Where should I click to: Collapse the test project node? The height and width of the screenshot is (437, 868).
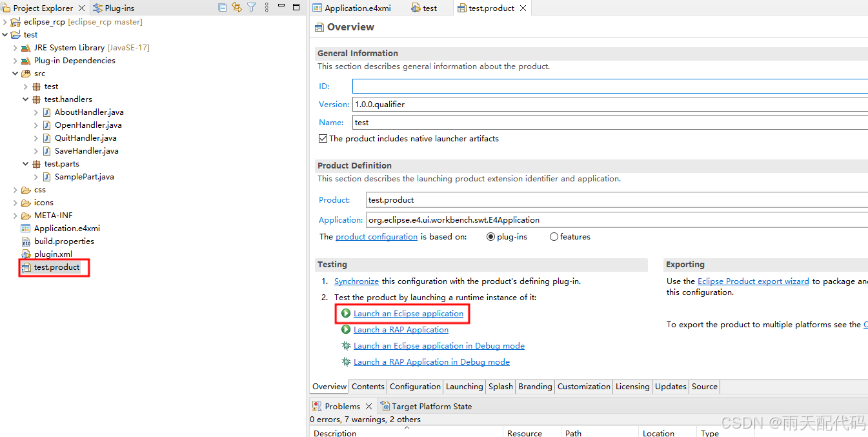5,35
